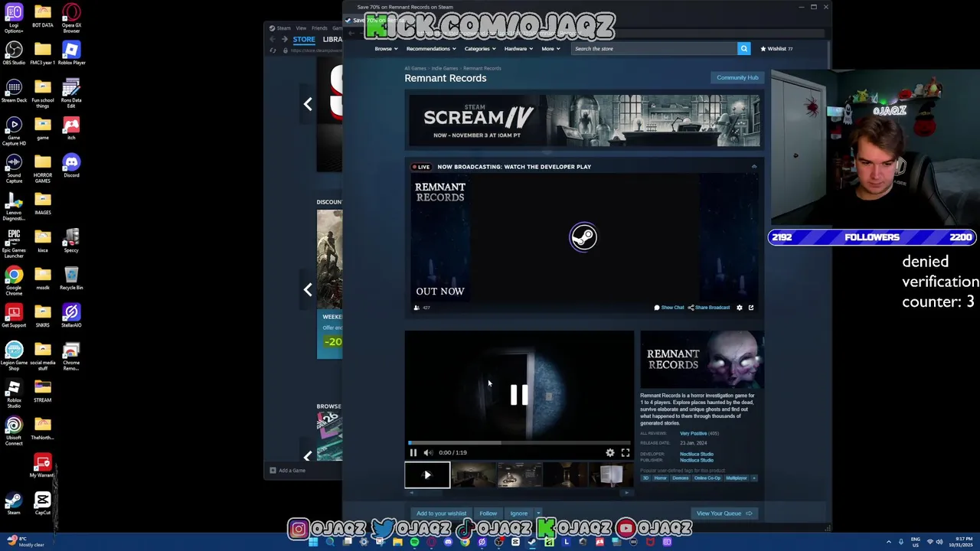980x551 pixels.
Task: Open the Wishlist link
Action: point(777,48)
